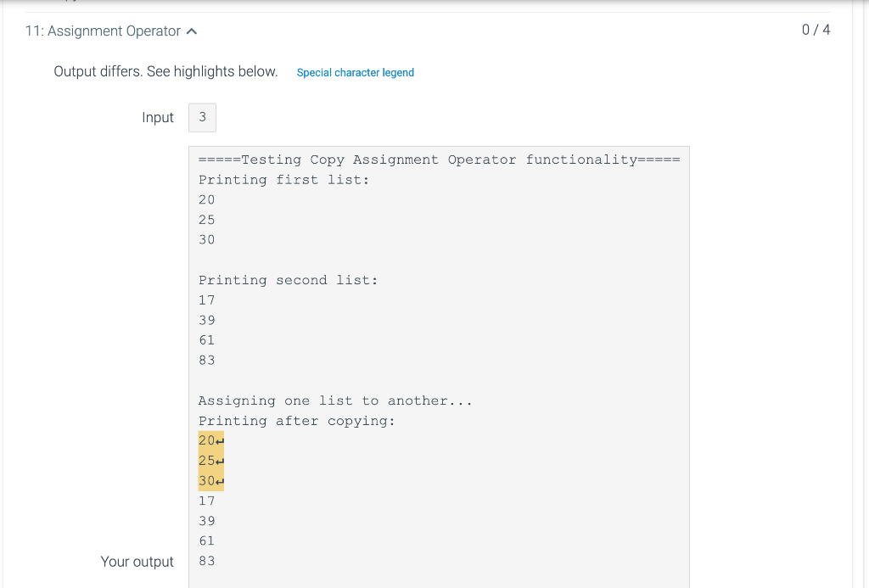Image resolution: width=869 pixels, height=588 pixels.
Task: Click the Special character legend link
Action: [355, 72]
